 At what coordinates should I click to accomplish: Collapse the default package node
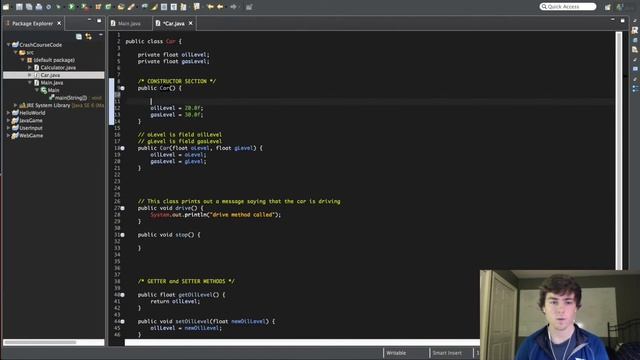(23, 60)
